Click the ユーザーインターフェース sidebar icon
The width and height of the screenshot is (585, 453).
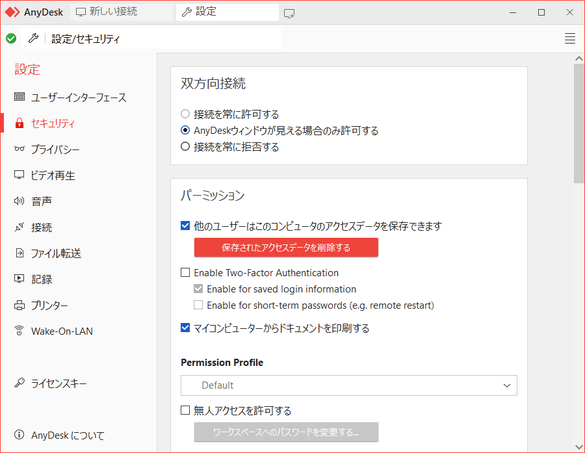point(19,97)
